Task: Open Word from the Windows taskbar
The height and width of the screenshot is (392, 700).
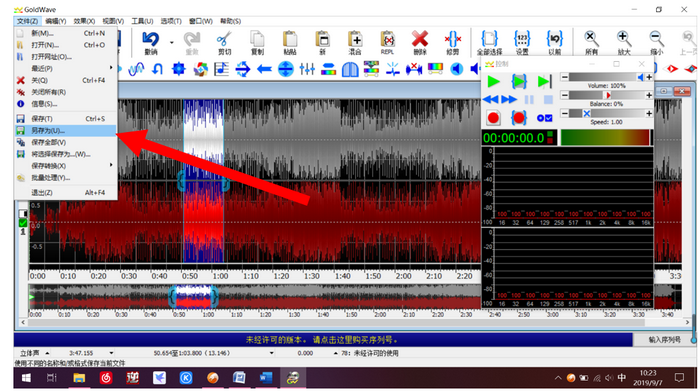Action: click(266, 378)
